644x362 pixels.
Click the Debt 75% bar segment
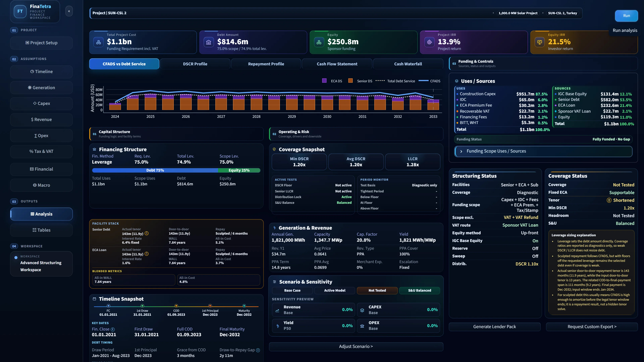coord(155,170)
